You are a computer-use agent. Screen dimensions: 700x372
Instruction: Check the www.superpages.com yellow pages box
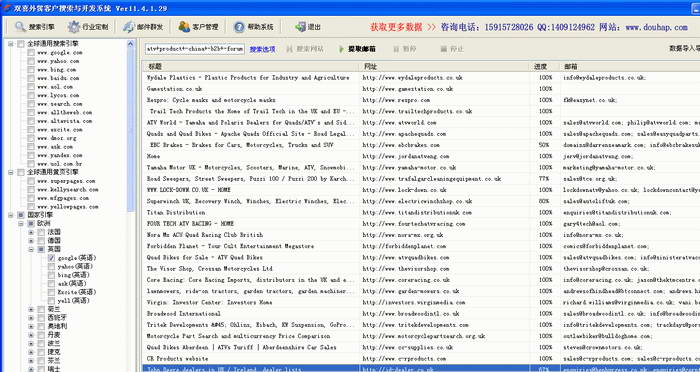pyautogui.click(x=31, y=181)
